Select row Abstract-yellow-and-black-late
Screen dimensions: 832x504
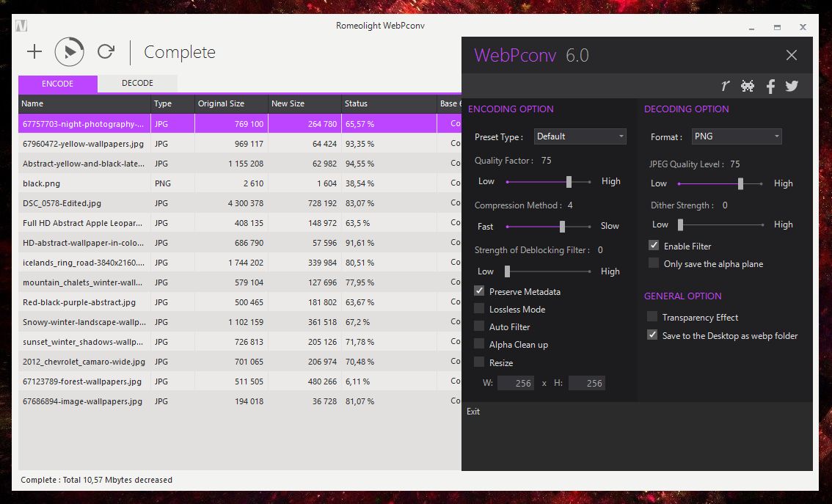[240, 164]
